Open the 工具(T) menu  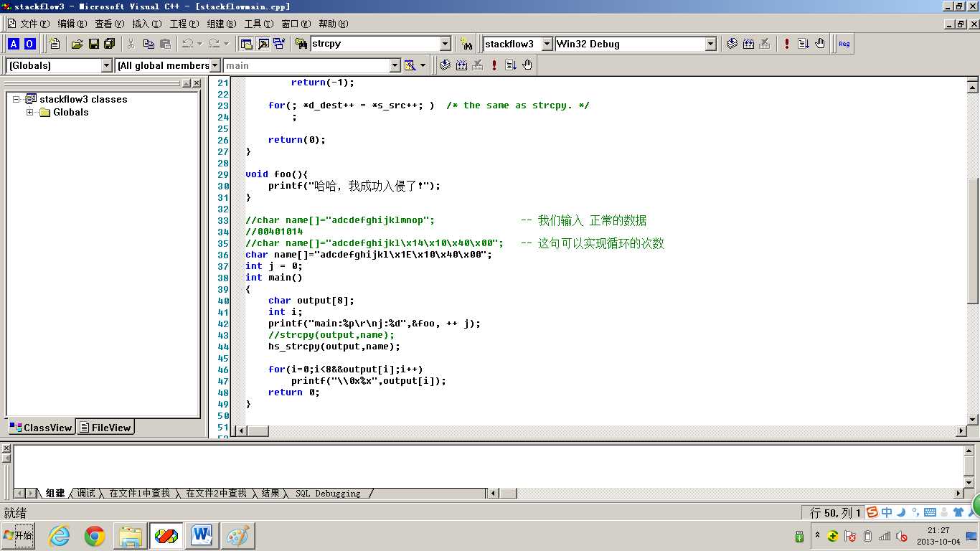pos(259,24)
